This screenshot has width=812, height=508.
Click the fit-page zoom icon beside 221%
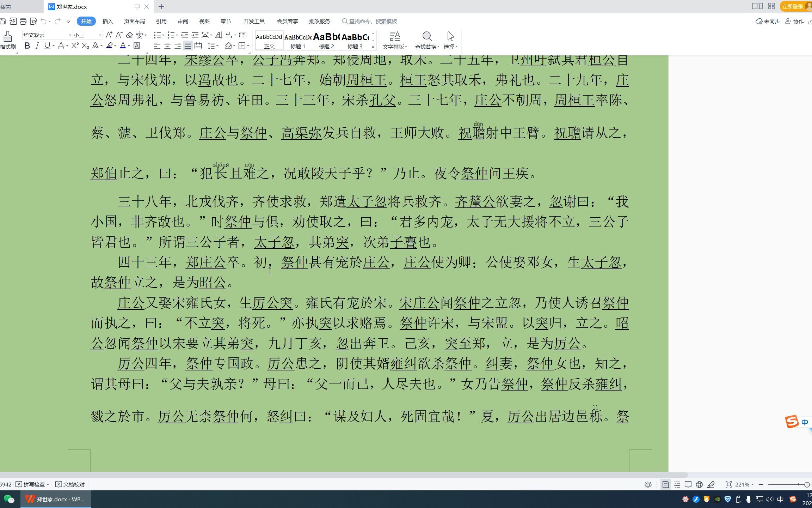coord(728,484)
